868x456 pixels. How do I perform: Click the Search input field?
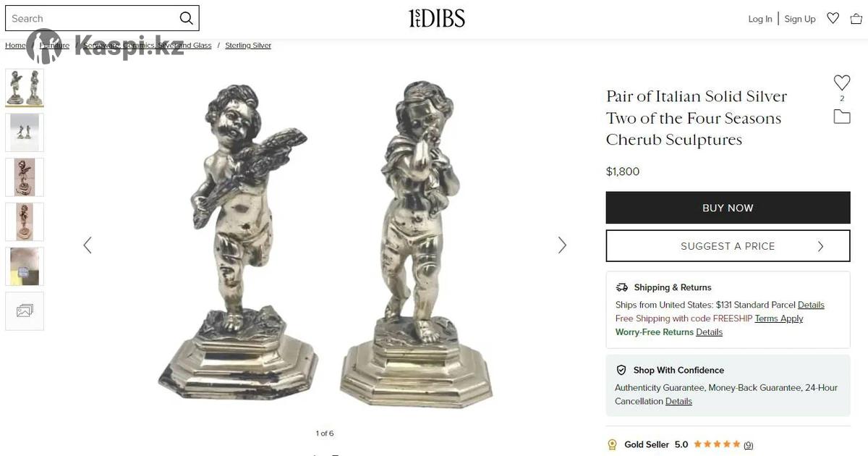tap(93, 18)
